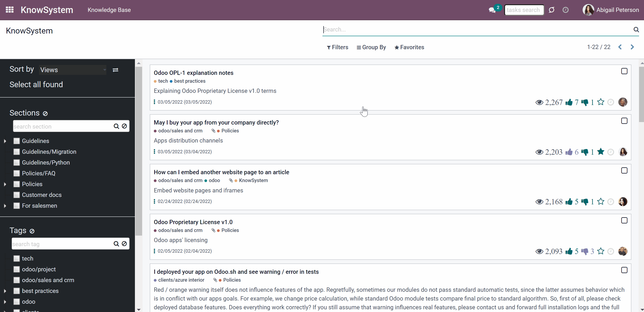Image resolution: width=644 pixels, height=312 pixels.
Task: Expand the Policies section tree
Action: 5,184
